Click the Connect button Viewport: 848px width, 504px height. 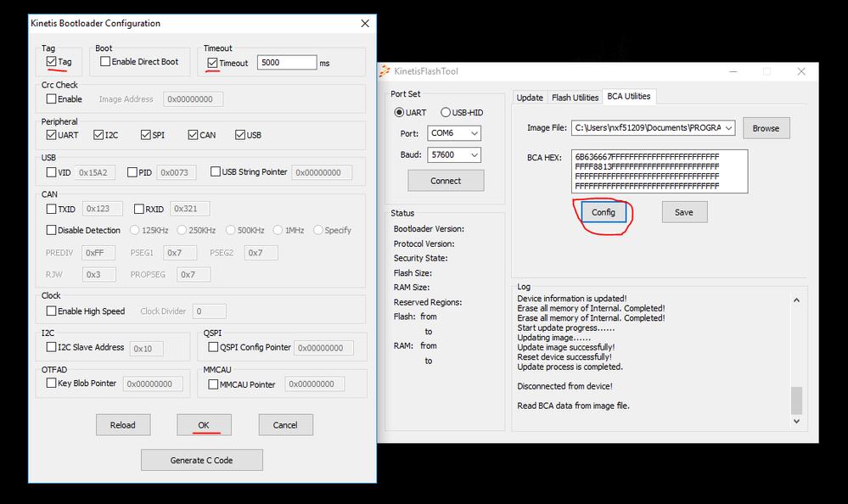(x=446, y=181)
